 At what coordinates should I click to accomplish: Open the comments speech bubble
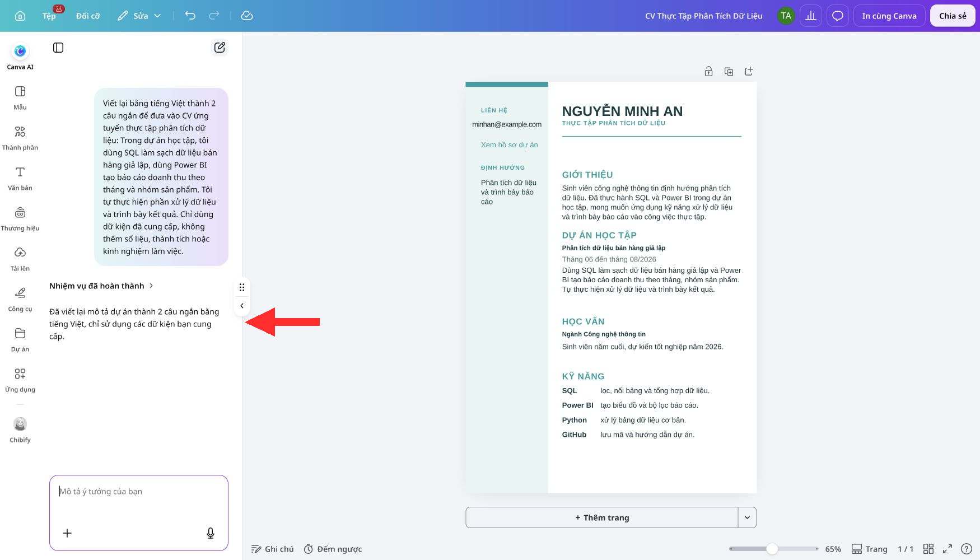(838, 16)
